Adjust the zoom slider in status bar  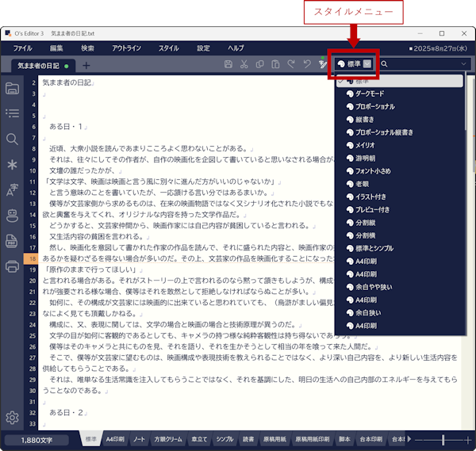[441, 438]
